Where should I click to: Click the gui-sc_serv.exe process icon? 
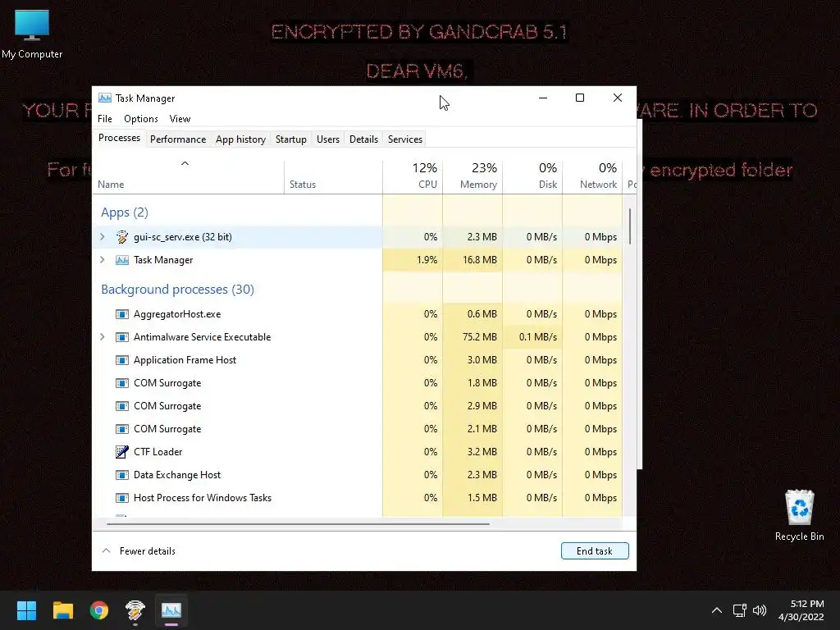tap(122, 237)
